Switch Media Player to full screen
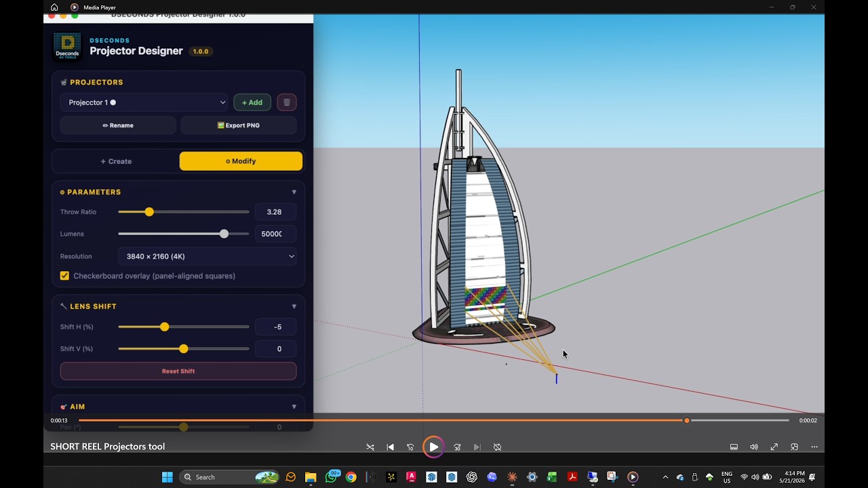The width and height of the screenshot is (868, 488). point(774,447)
